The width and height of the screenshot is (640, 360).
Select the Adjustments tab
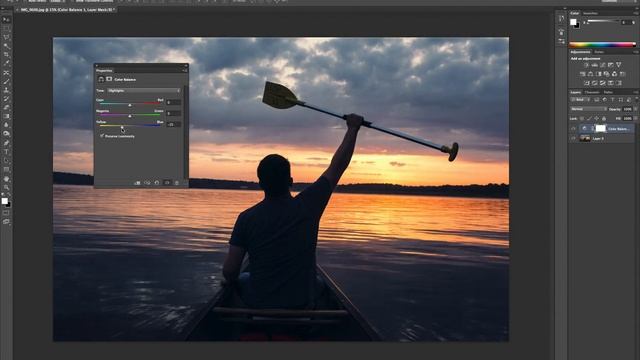[x=580, y=52]
